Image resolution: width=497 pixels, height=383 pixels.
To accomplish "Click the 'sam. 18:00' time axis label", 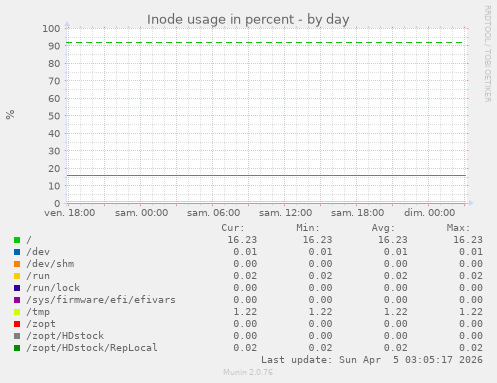I will 357,213.
